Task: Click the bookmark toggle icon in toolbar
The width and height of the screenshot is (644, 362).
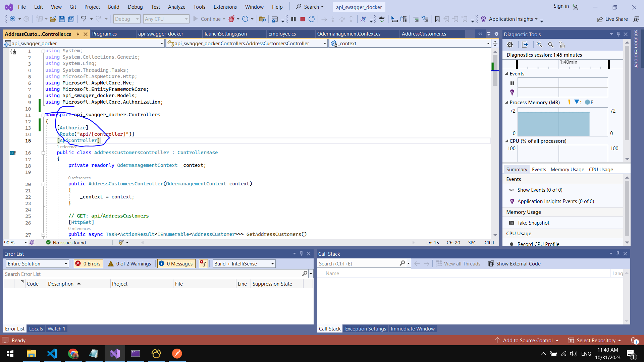Action: click(x=437, y=19)
